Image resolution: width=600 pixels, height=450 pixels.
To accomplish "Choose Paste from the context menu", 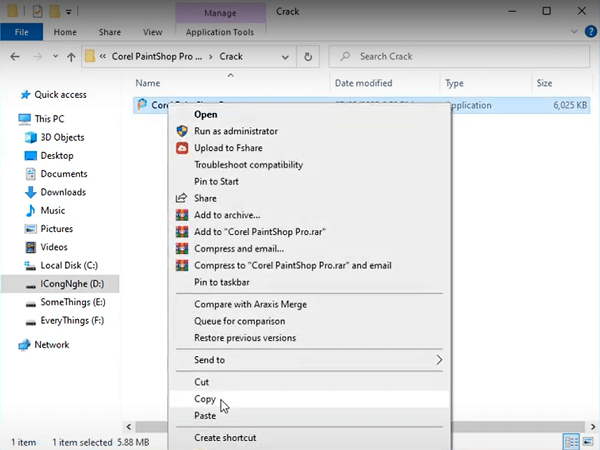I will coord(205,416).
